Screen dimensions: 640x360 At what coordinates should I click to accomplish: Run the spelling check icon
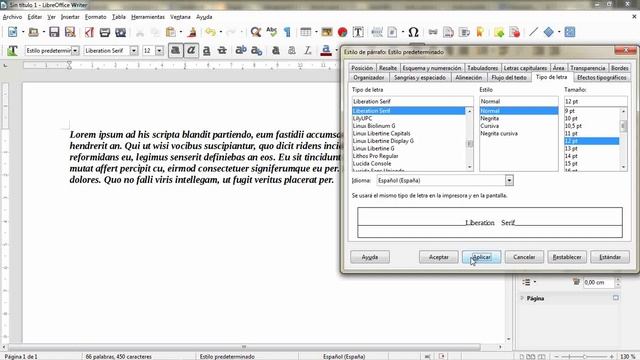click(x=271, y=32)
